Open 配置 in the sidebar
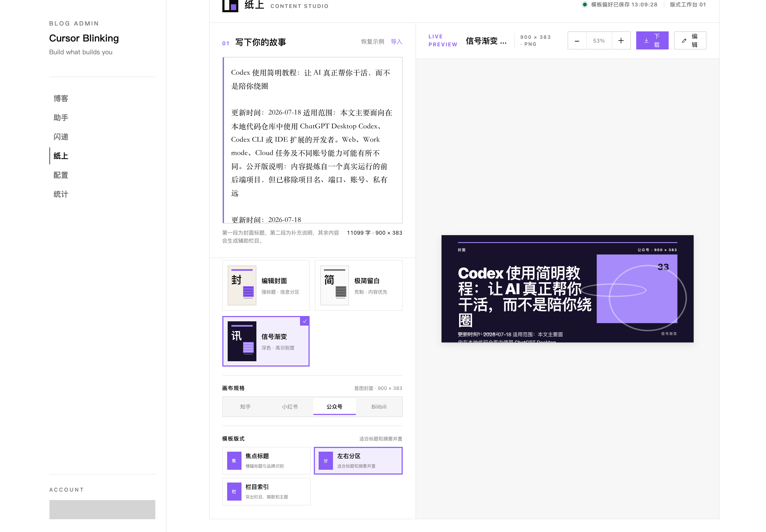 point(61,175)
